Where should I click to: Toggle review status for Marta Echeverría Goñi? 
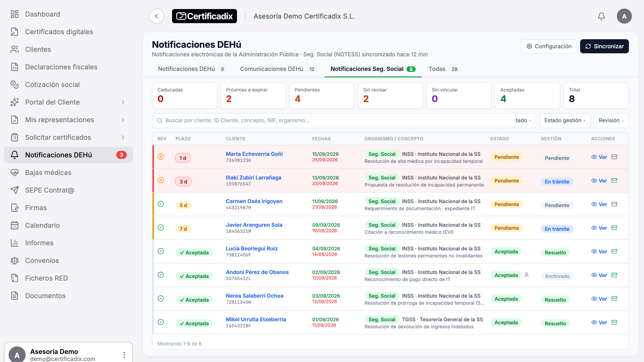coord(161,157)
